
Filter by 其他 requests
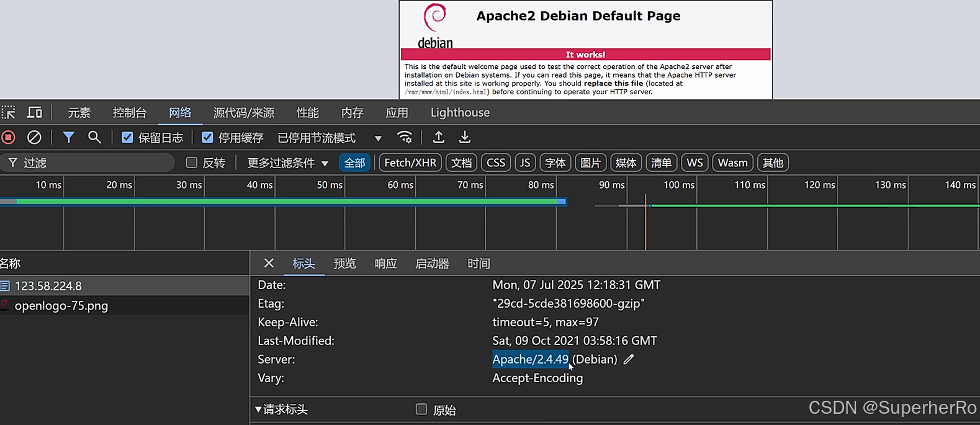coord(773,163)
